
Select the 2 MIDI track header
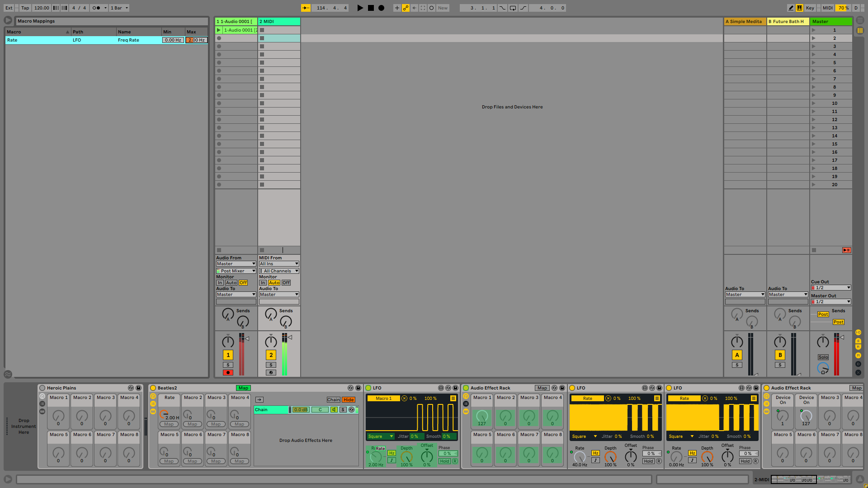279,21
